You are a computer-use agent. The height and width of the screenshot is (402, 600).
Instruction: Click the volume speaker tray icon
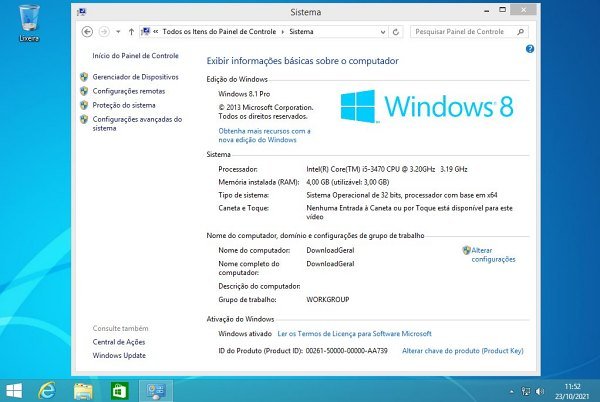coord(540,391)
